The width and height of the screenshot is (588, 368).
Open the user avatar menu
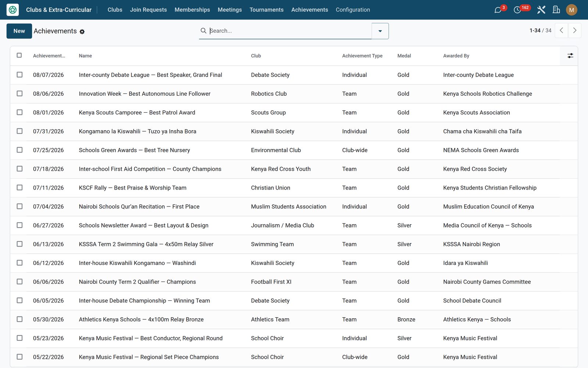pyautogui.click(x=571, y=10)
